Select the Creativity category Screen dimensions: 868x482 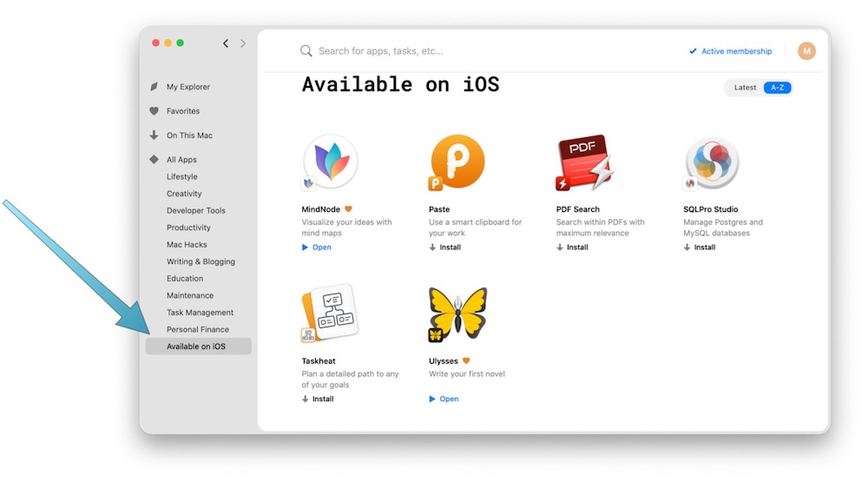pos(184,194)
